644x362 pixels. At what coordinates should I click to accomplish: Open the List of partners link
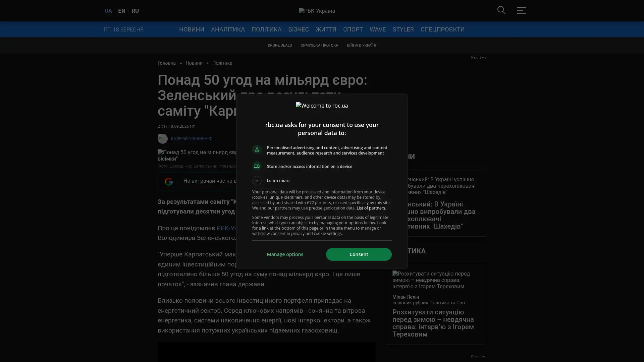point(371,208)
